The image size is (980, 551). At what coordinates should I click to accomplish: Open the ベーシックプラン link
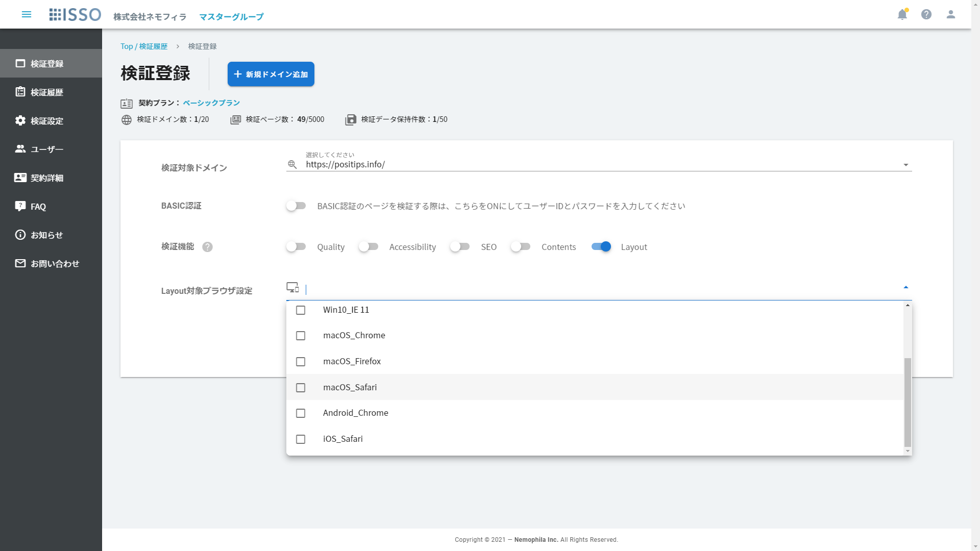click(211, 103)
